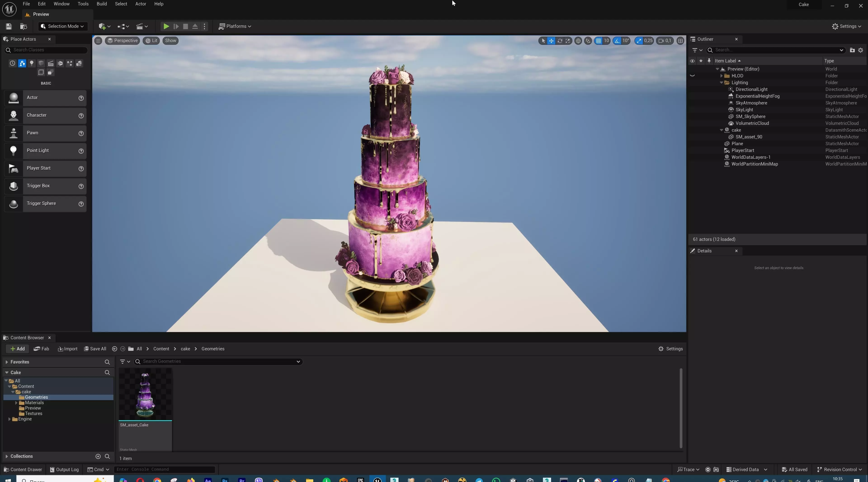Toggle rotation angle snapping
The width and height of the screenshot is (868, 482).
point(617,41)
